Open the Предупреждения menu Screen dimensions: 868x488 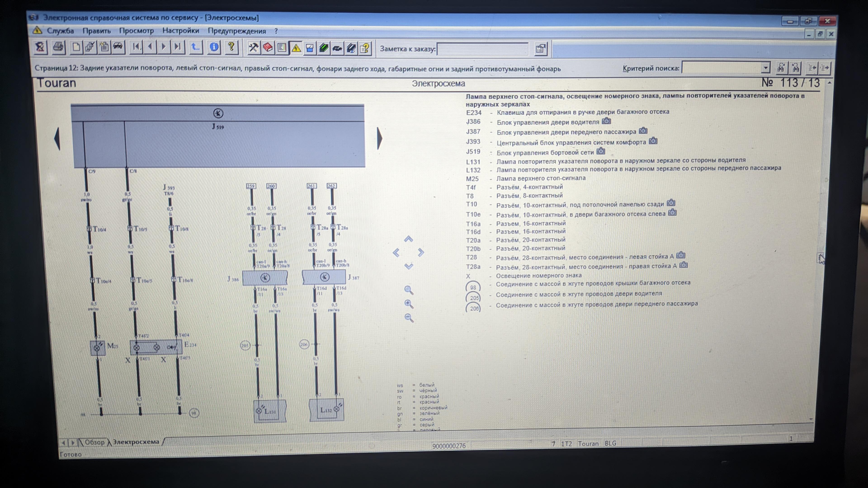point(237,31)
